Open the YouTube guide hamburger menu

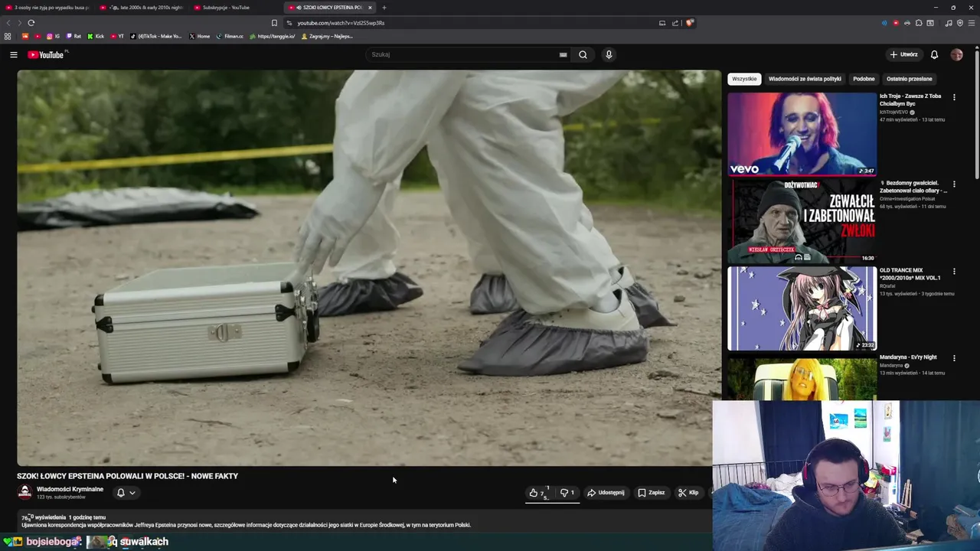tap(13, 54)
